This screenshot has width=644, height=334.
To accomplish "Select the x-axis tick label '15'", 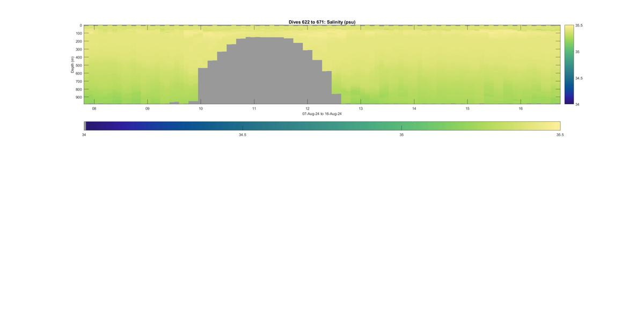I will click(x=467, y=108).
